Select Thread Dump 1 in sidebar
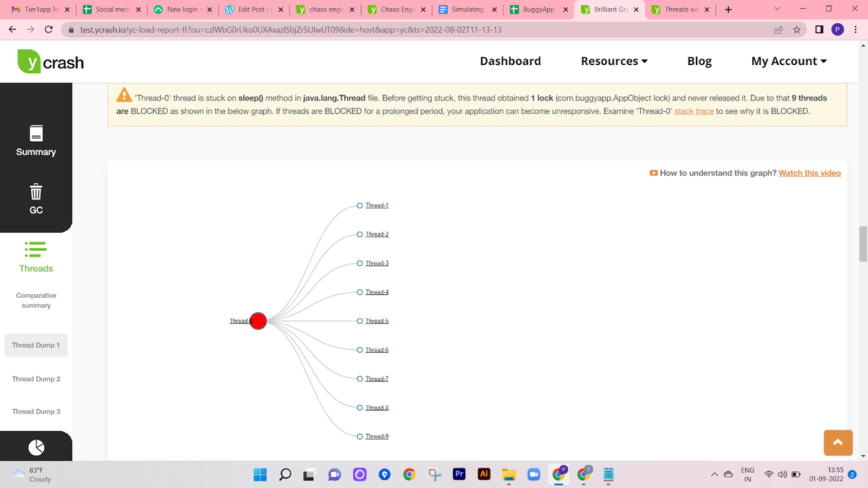This screenshot has height=488, width=868. coord(36,345)
